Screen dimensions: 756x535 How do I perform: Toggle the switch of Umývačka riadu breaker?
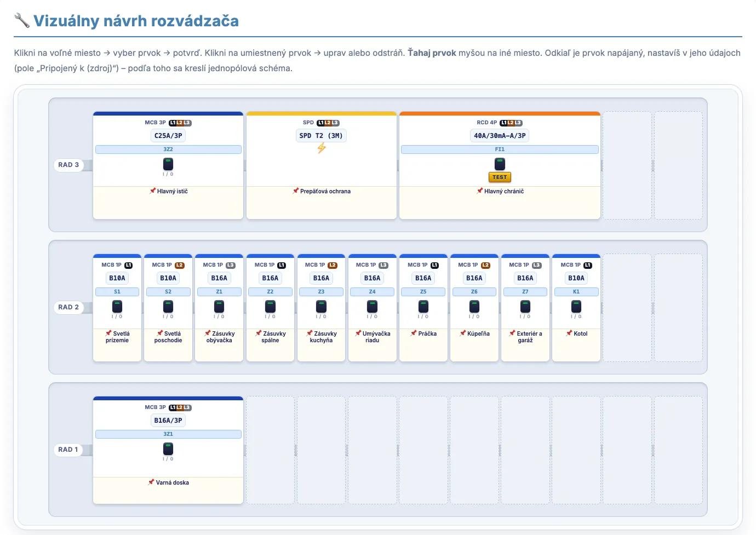click(372, 306)
